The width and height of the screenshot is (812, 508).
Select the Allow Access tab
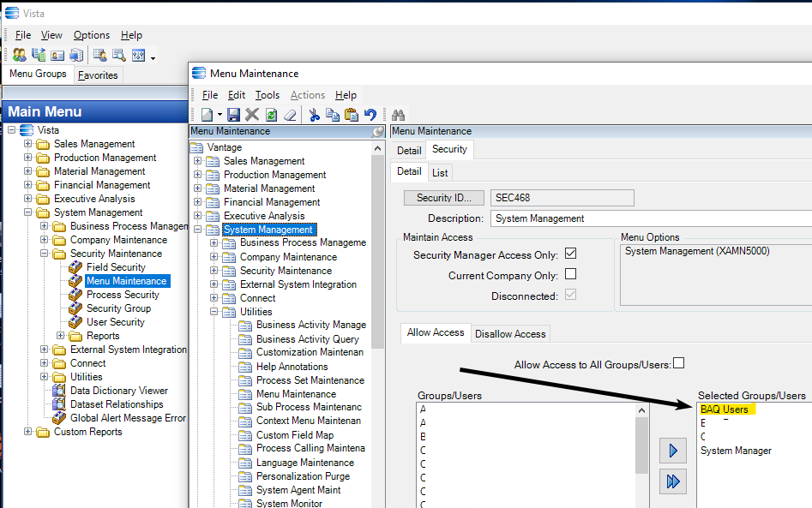pos(436,332)
